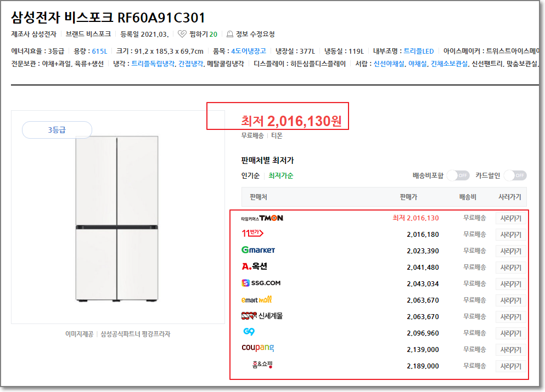Open the 615L capacity link

click(x=99, y=52)
